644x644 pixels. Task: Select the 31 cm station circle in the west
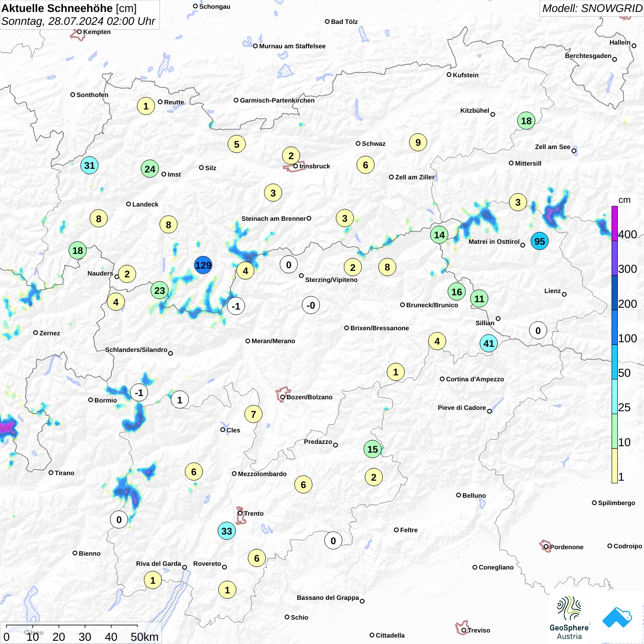tap(89, 165)
